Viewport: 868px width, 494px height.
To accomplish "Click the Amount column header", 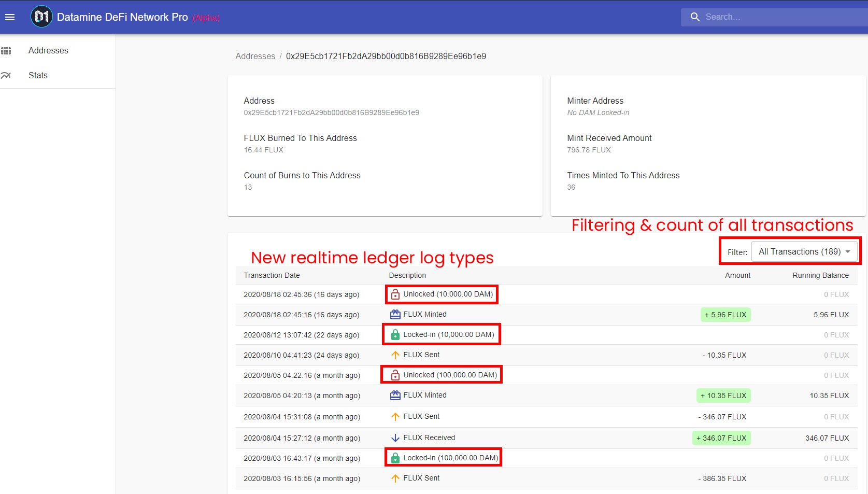I will (x=737, y=275).
